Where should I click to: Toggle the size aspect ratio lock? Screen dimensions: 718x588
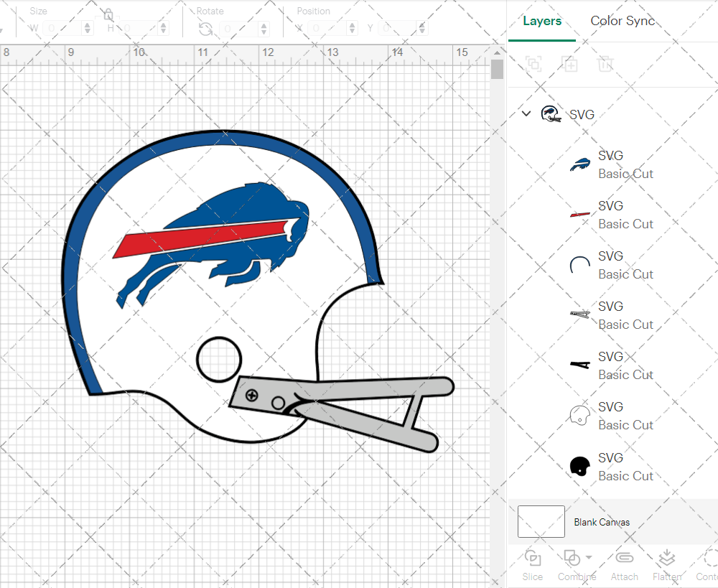click(108, 15)
